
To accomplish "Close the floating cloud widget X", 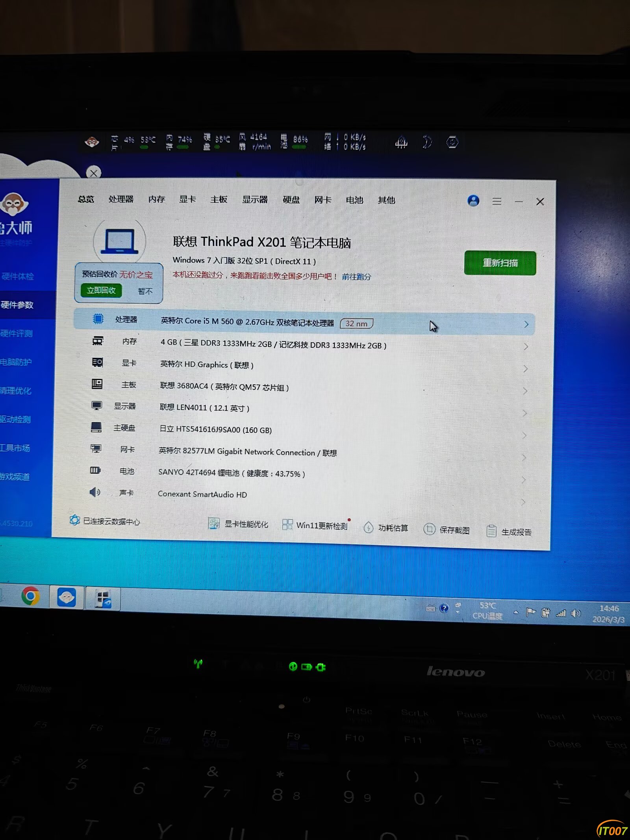I will click(94, 173).
